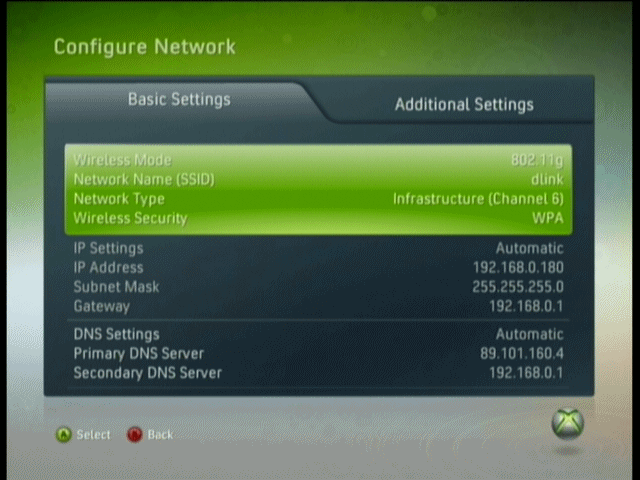
Task: Open the Basic Settings tab
Action: [179, 99]
